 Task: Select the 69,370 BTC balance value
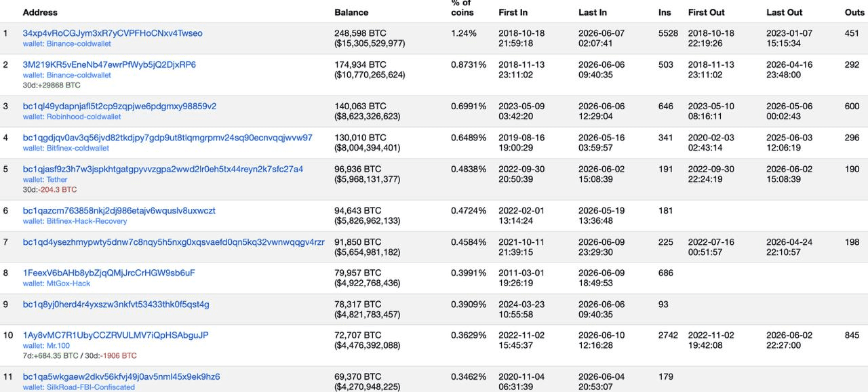pyautogui.click(x=358, y=377)
